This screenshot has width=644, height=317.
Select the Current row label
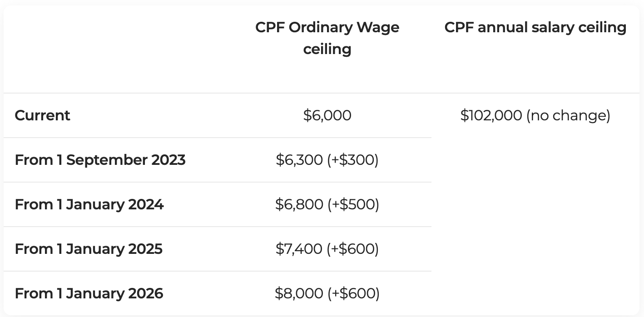click(x=42, y=115)
